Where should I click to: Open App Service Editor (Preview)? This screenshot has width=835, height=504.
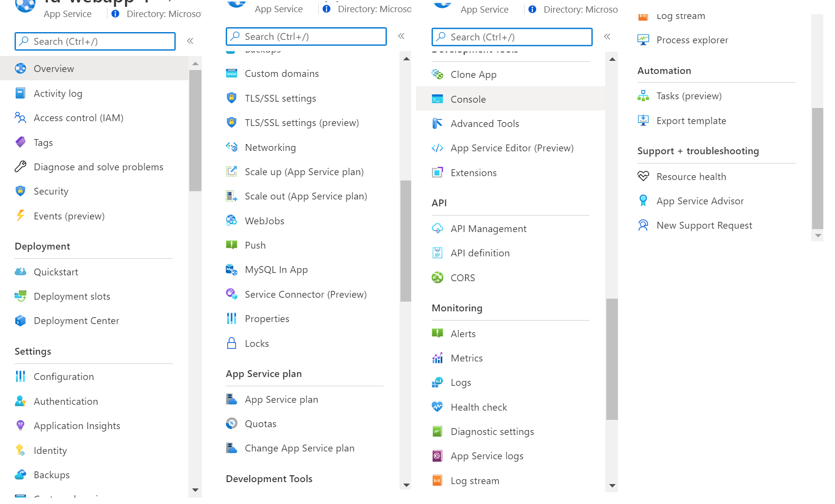(512, 148)
